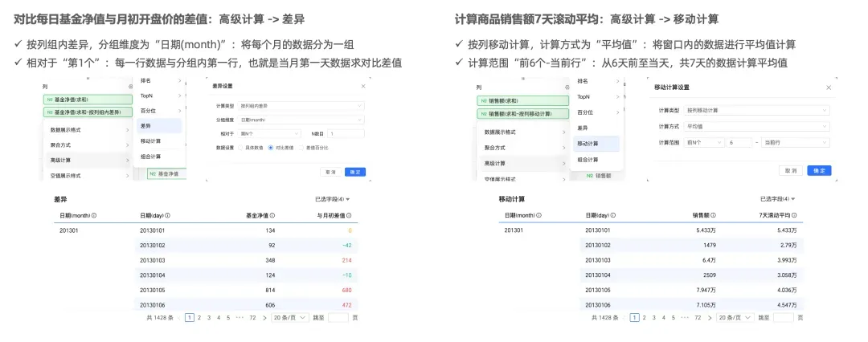868x342 pixels.
Task: Open 分组维度 dropdown showing 日期(month)
Action: tap(301, 120)
